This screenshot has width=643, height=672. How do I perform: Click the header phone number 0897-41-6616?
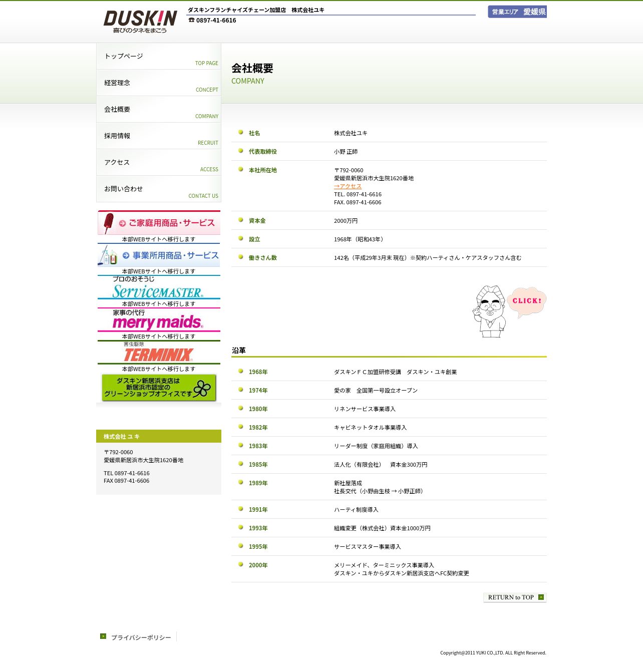(216, 21)
